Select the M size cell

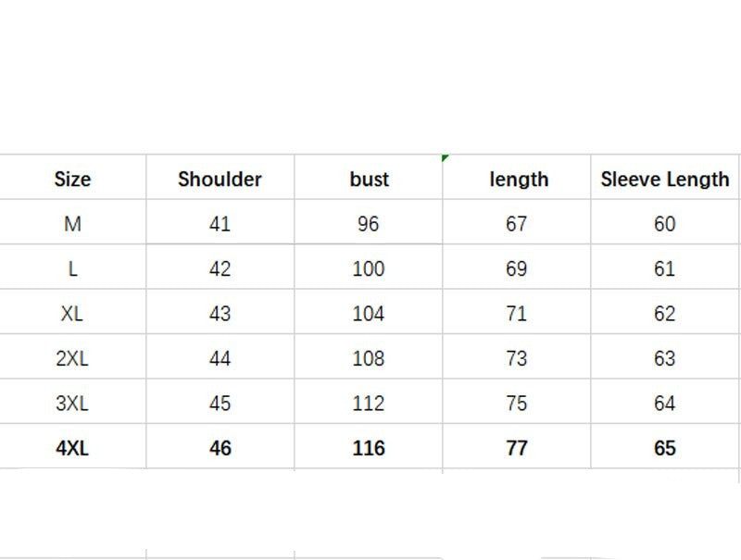point(72,224)
